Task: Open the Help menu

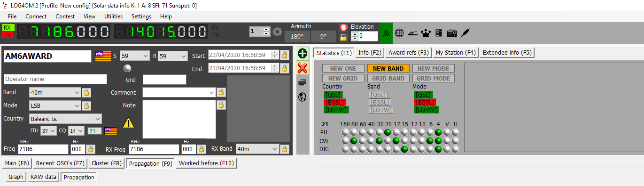Action: 166,16
